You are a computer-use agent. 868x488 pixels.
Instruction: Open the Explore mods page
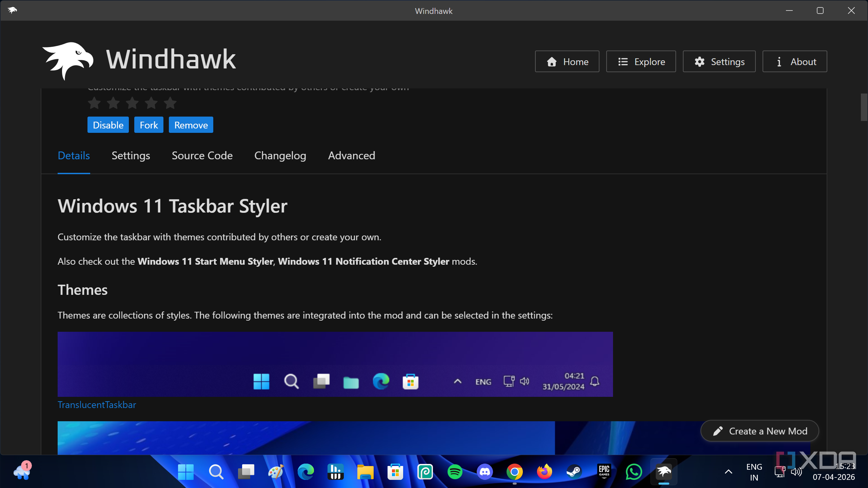click(641, 61)
